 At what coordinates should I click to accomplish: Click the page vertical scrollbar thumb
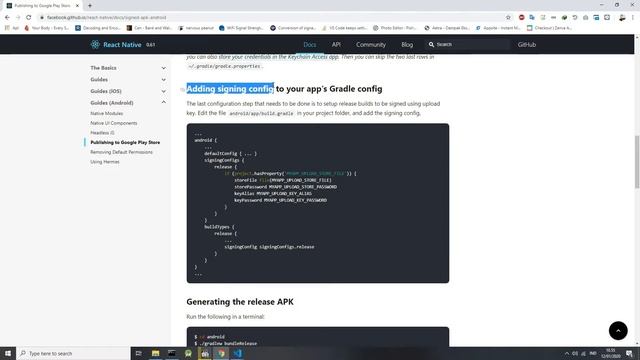click(637, 162)
